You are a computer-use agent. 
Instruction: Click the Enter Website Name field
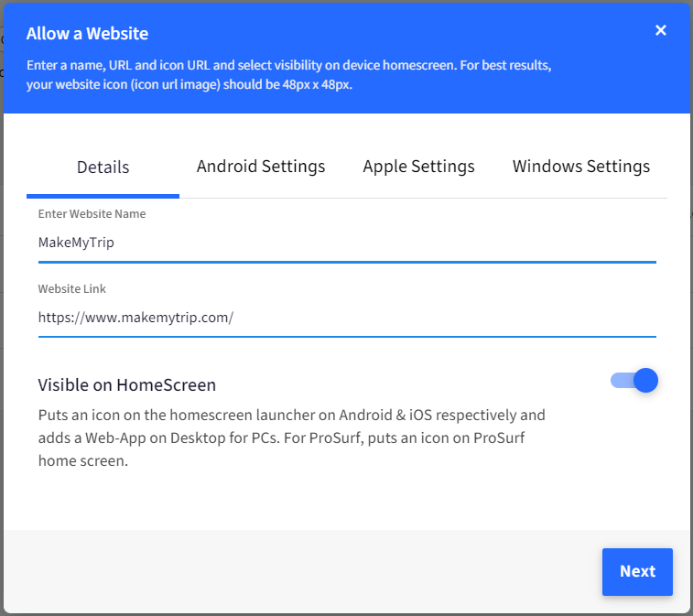347,243
